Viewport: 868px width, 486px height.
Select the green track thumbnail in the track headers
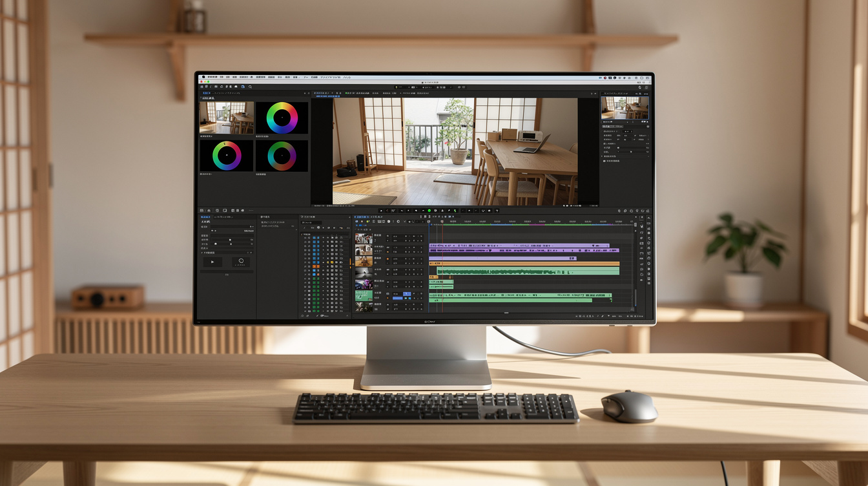click(x=364, y=296)
